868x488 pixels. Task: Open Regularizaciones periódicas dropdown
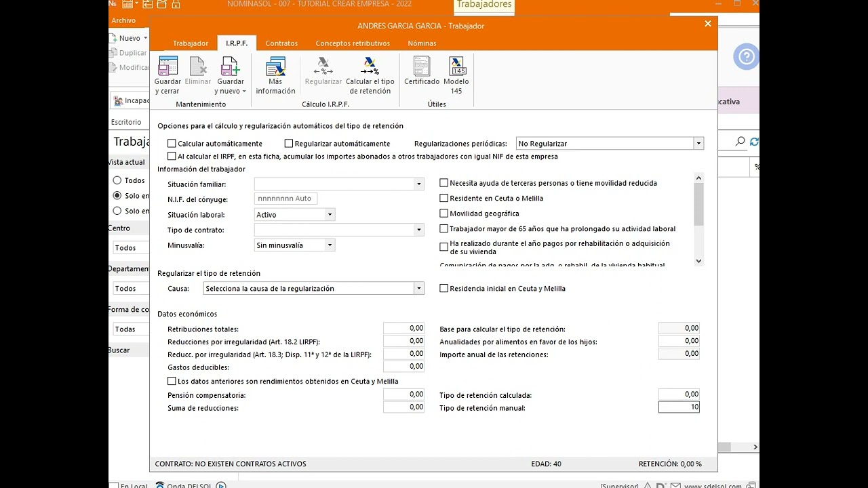tap(698, 144)
